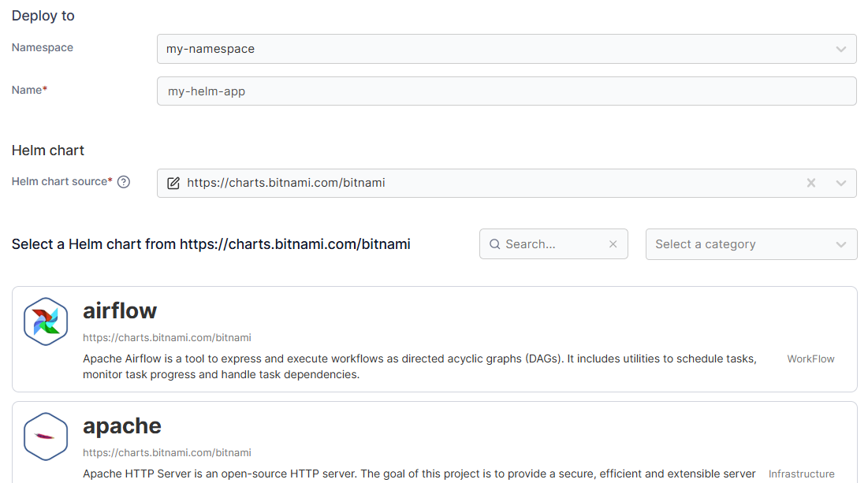Clear the chart search box
Viewport: 868px width, 483px height.
tap(613, 244)
